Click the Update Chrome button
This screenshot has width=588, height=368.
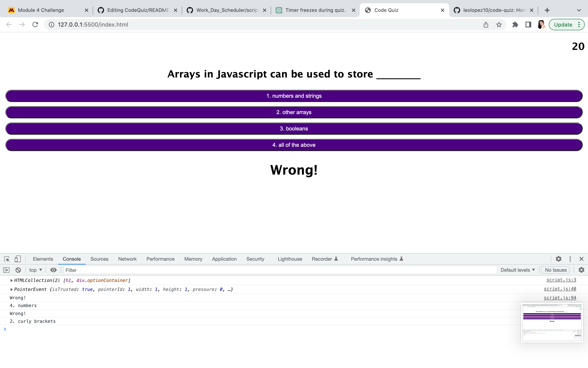click(566, 25)
